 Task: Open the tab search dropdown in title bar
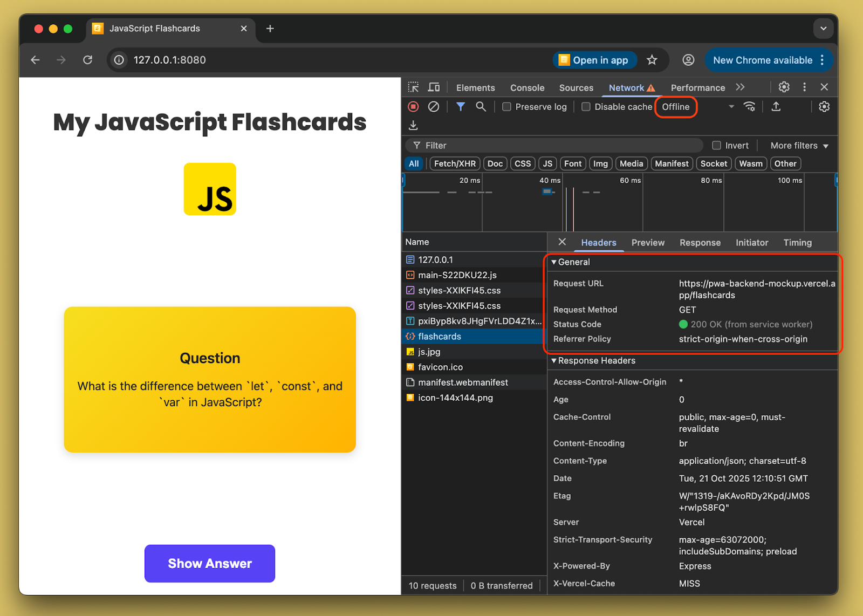[823, 29]
